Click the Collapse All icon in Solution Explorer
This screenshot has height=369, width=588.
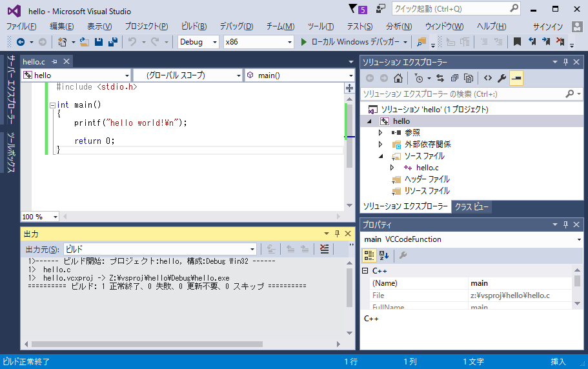(x=454, y=78)
